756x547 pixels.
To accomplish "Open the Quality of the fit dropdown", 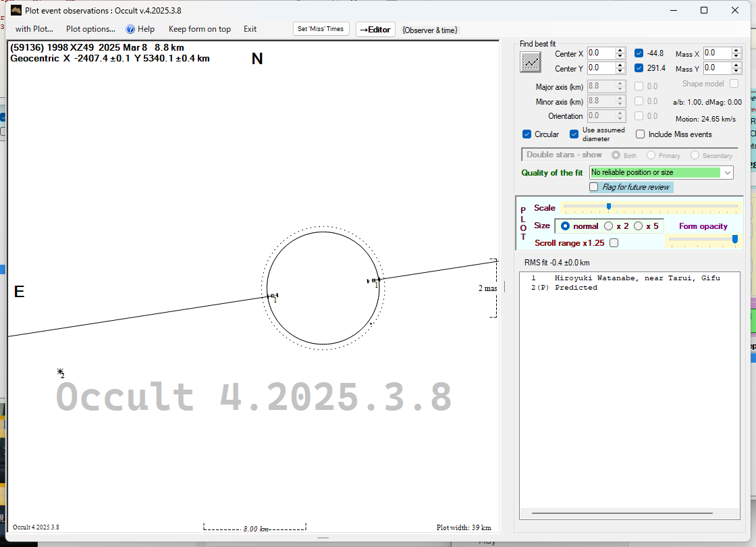I will click(x=727, y=173).
